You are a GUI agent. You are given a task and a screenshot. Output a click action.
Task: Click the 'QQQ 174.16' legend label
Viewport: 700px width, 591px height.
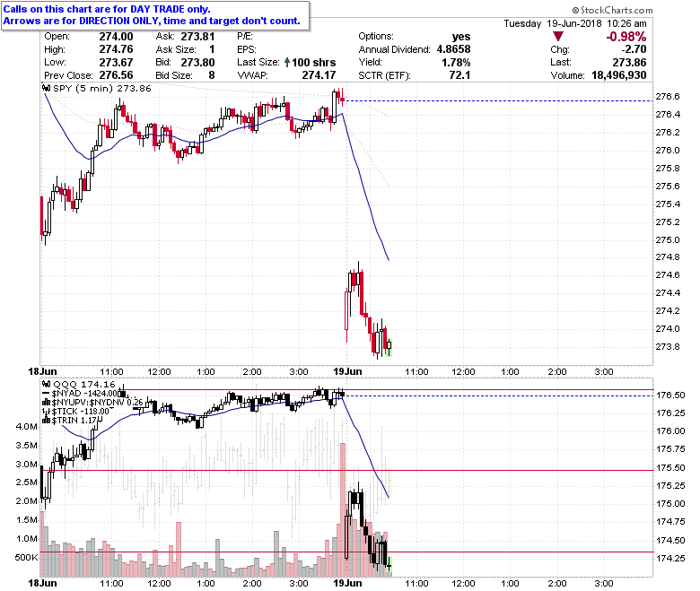click(x=84, y=384)
